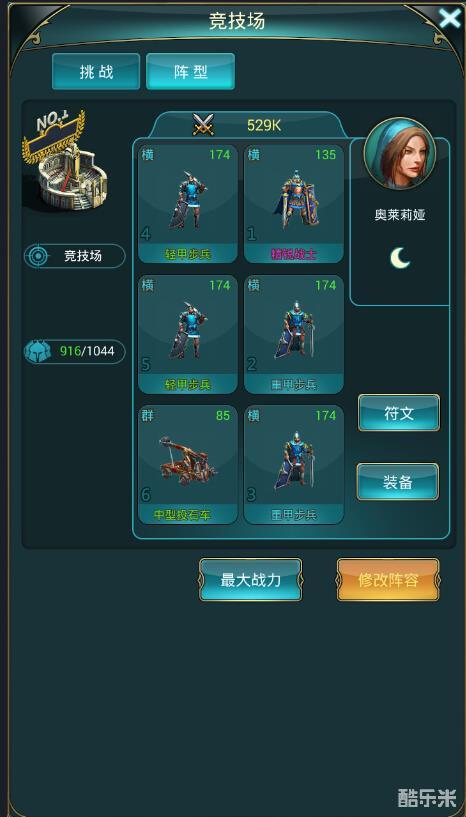This screenshot has width=466, height=817.
Task: Switch to the 挑战 tab
Action: point(96,71)
